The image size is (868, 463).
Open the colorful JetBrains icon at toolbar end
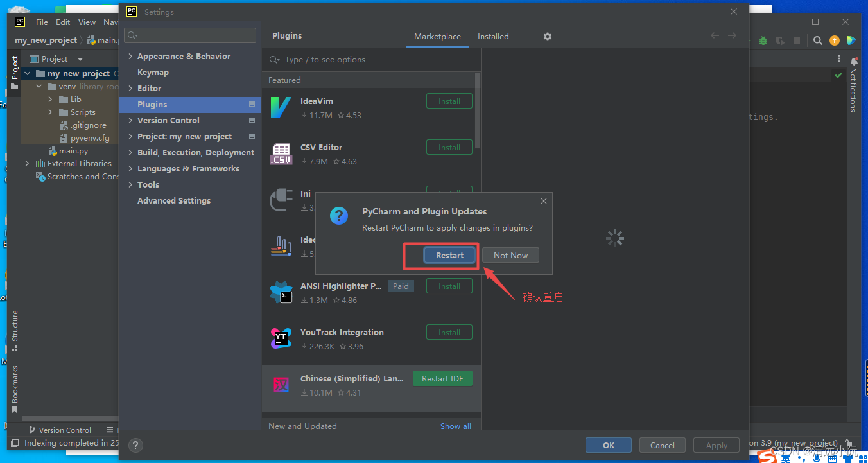click(851, 40)
